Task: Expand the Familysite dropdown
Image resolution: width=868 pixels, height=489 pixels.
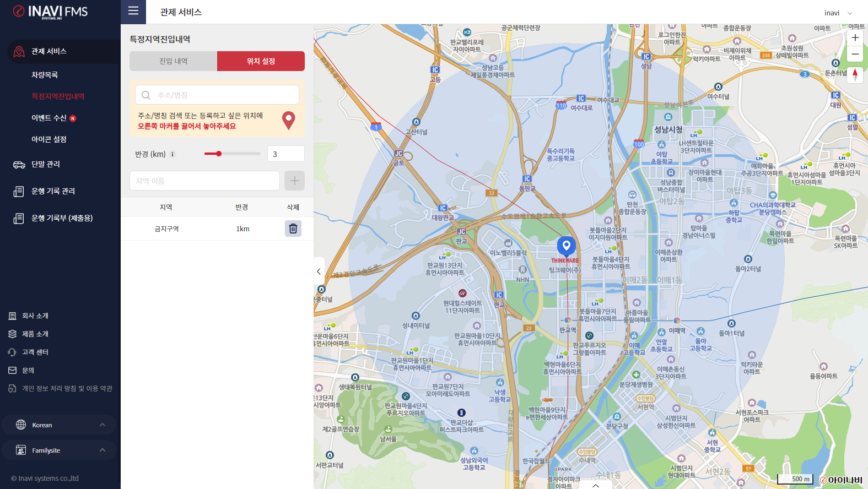Action: (x=60, y=450)
